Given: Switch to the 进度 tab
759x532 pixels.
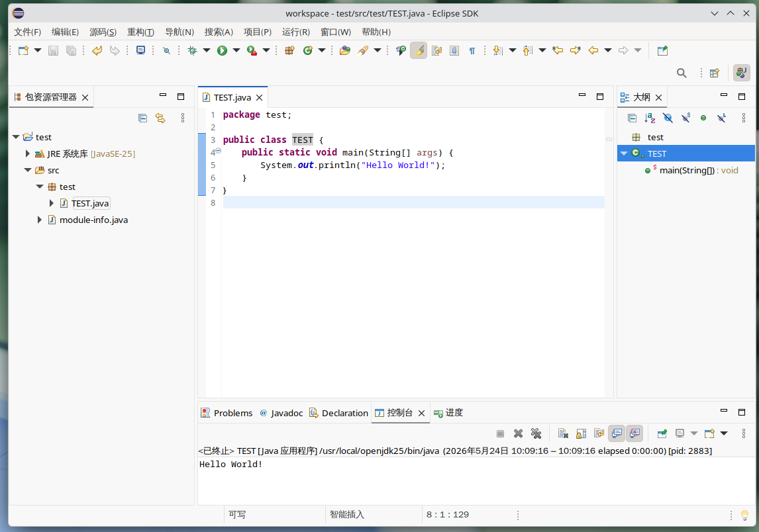Looking at the screenshot, I should point(449,413).
